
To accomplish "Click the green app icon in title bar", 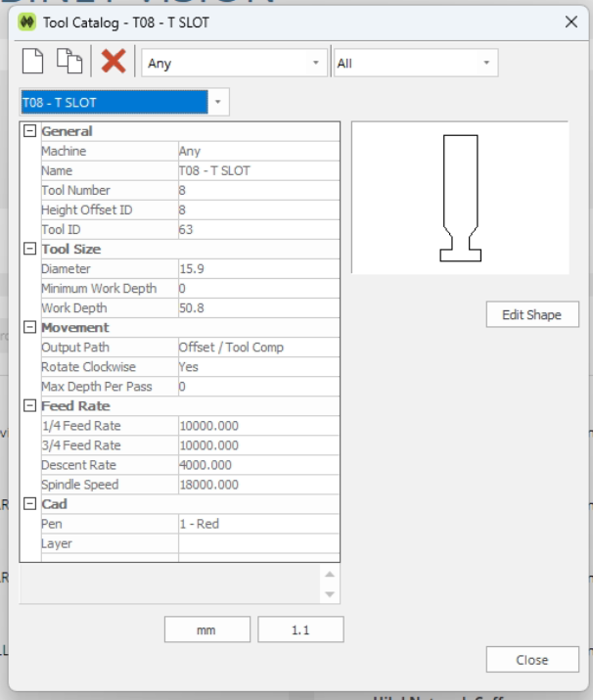I will (x=26, y=22).
